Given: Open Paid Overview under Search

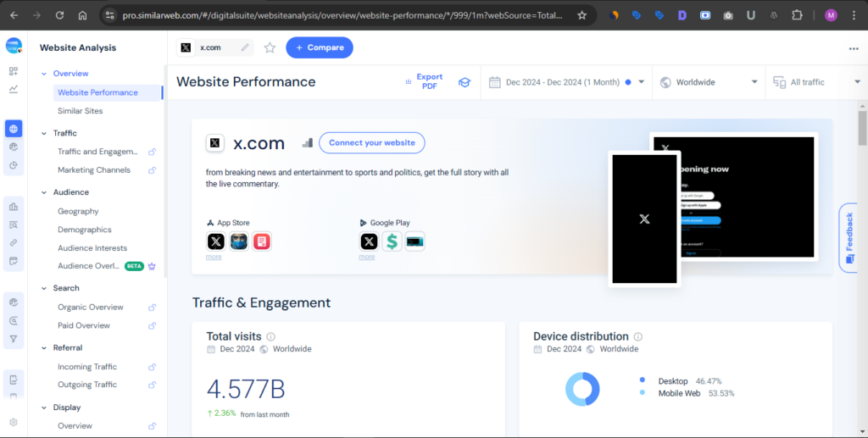Looking at the screenshot, I should click(x=84, y=325).
